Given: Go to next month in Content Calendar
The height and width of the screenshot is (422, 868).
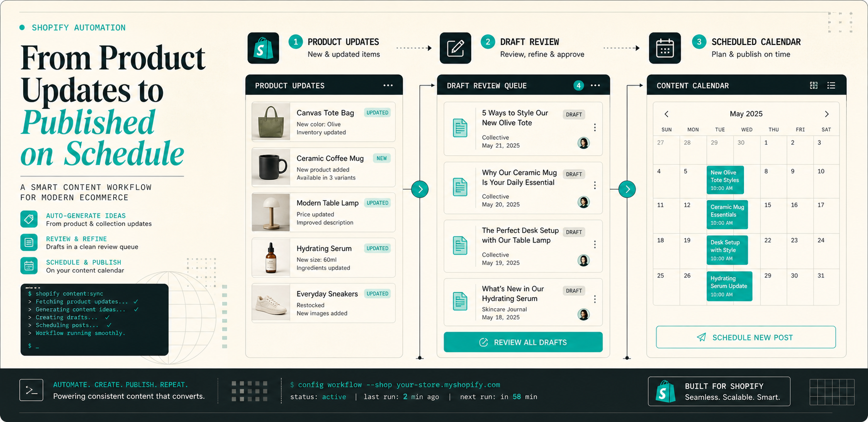Looking at the screenshot, I should click(826, 114).
